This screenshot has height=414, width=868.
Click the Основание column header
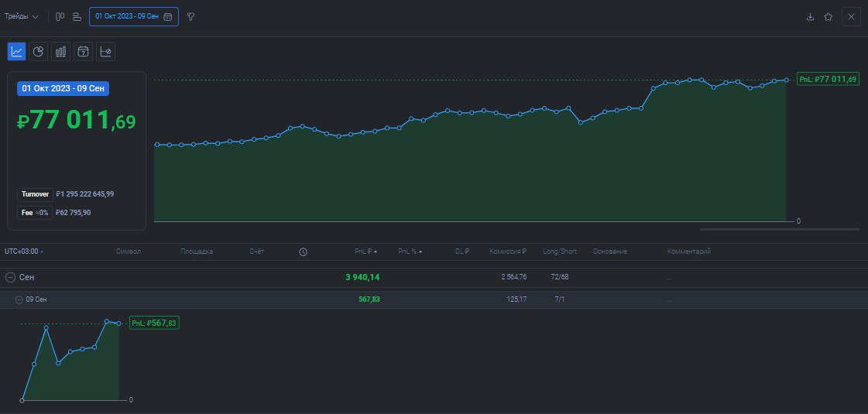(x=610, y=251)
